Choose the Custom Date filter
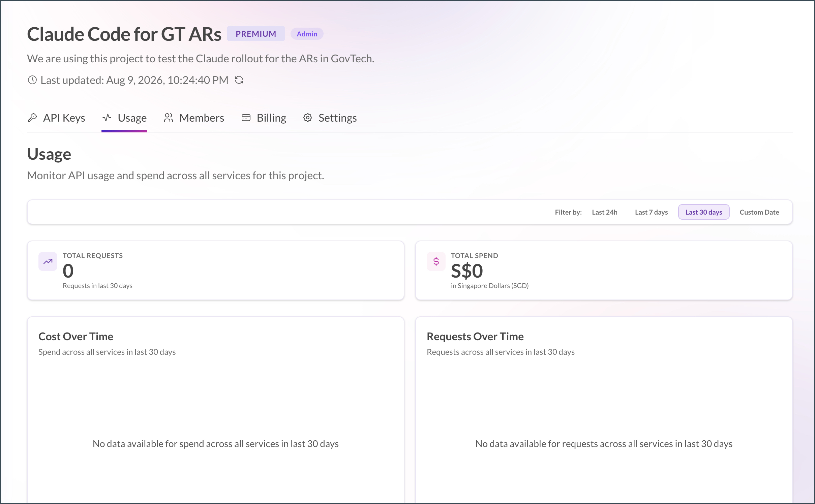Image resolution: width=815 pixels, height=504 pixels. point(759,212)
